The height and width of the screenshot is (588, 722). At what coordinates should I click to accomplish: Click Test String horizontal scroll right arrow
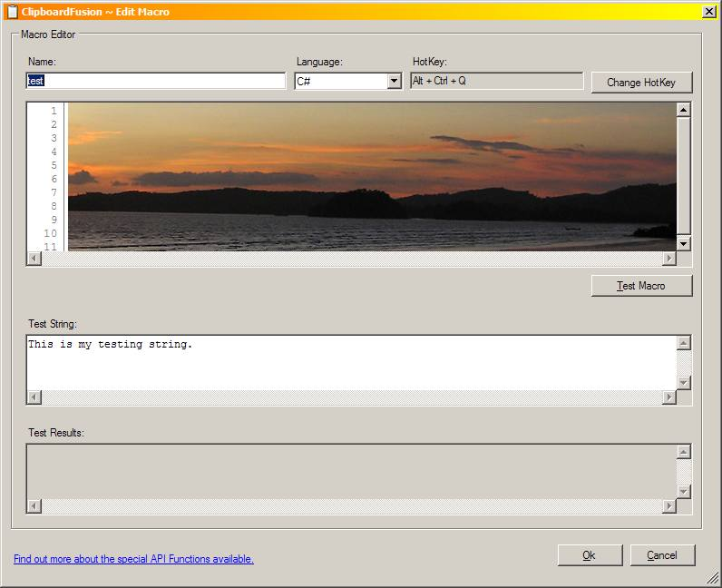[669, 397]
